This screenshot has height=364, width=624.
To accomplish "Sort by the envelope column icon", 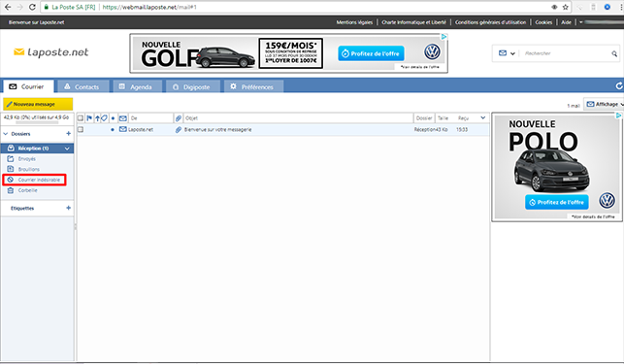I will coord(123,118).
